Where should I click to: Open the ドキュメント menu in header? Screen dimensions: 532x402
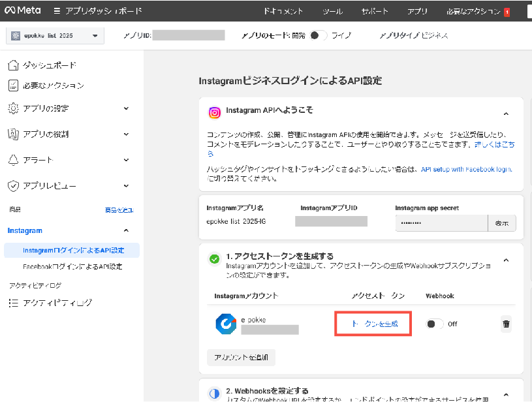pyautogui.click(x=283, y=11)
